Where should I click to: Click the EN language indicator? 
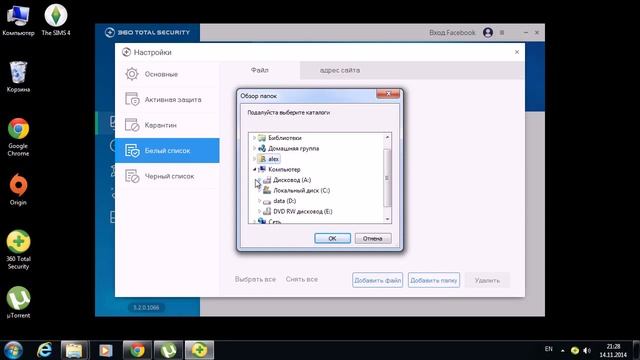(549, 349)
